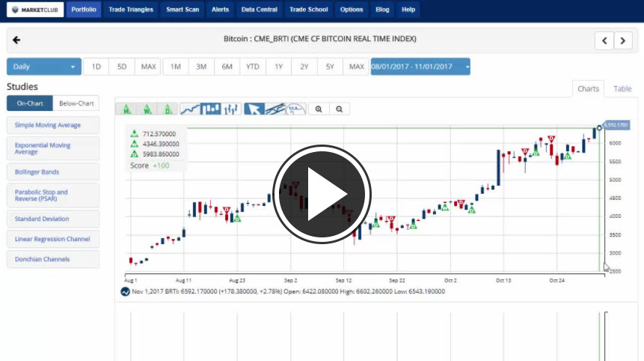Switch to line chart style
This screenshot has width=644, height=361.
[190, 109]
